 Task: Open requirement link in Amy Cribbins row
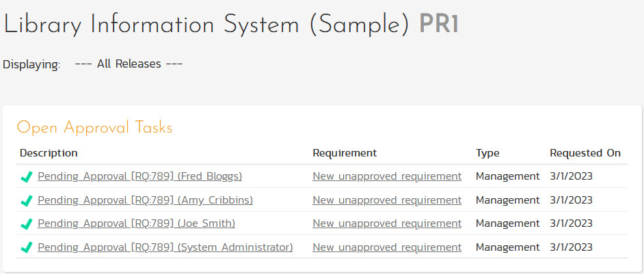coord(386,200)
